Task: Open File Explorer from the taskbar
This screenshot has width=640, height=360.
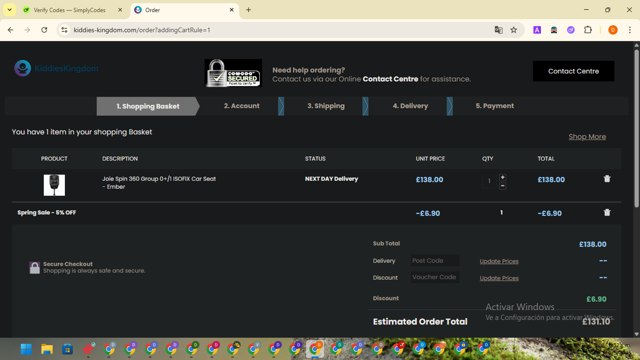Action: (x=47, y=349)
